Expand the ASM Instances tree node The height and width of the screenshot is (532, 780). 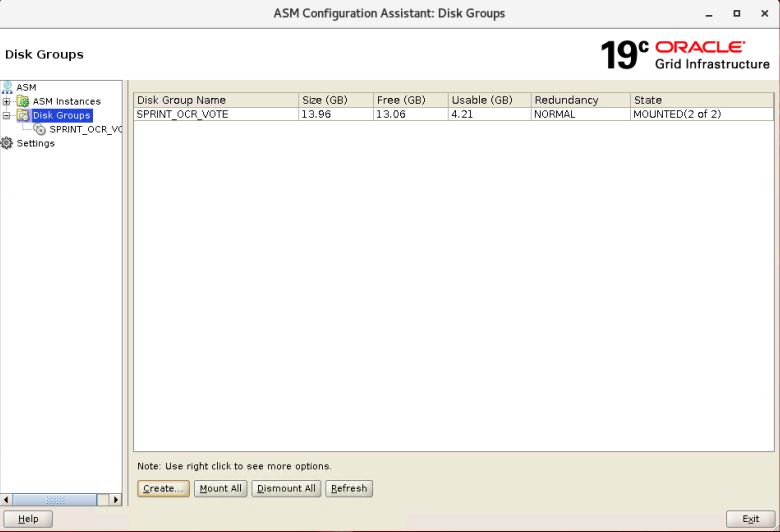coord(6,102)
